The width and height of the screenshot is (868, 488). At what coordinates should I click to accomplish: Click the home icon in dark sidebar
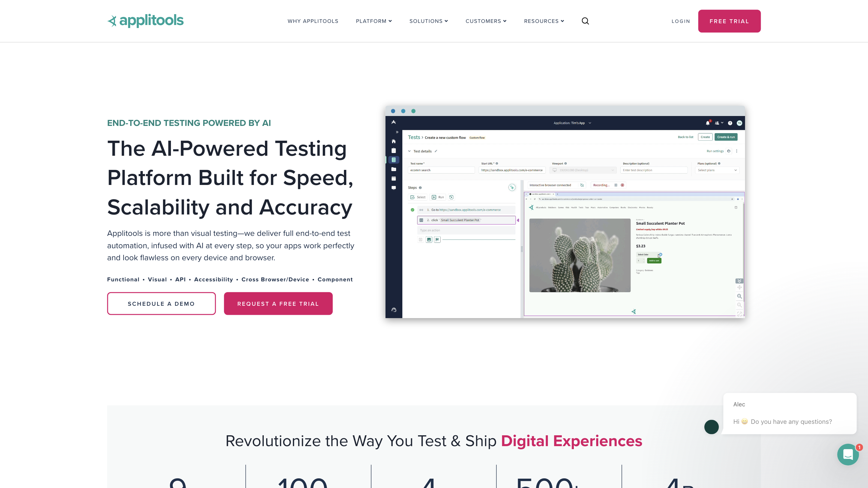(x=394, y=141)
